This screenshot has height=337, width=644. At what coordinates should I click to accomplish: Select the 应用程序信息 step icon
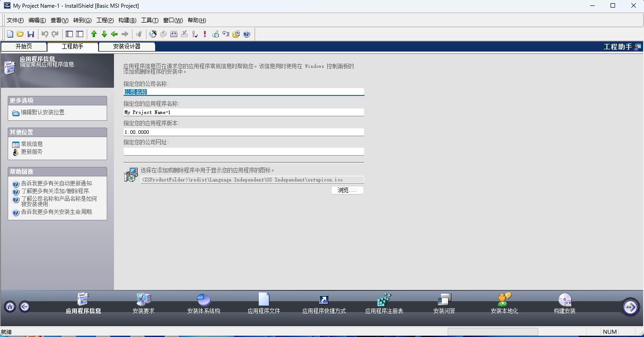coord(83,299)
